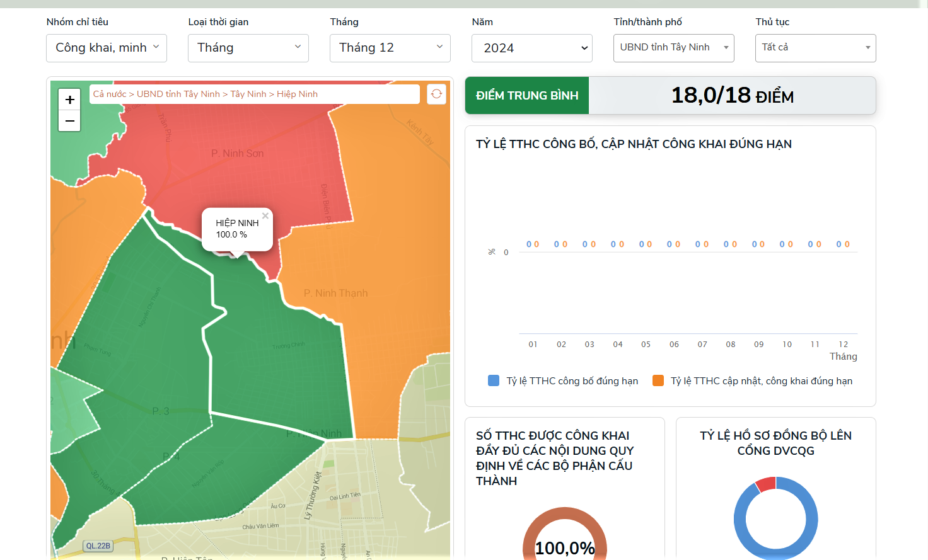Click HIỆP NINH popup title
928x560 pixels.
point(237,223)
